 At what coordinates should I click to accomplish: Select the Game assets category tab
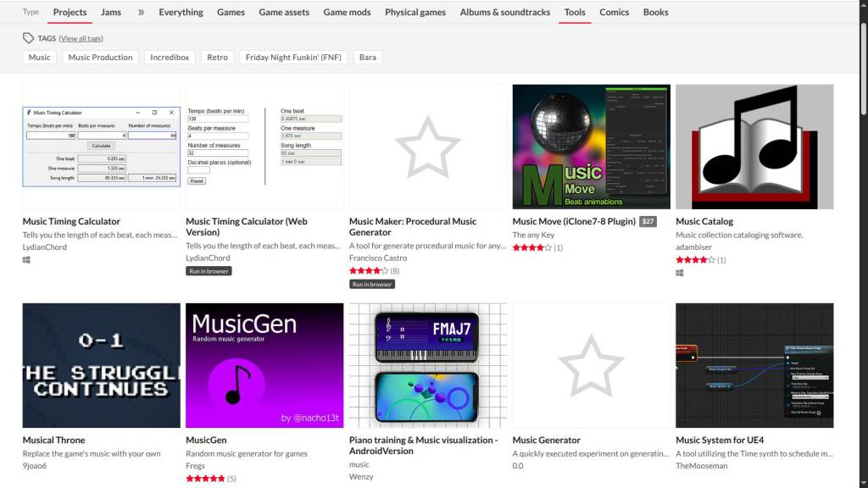pos(284,12)
